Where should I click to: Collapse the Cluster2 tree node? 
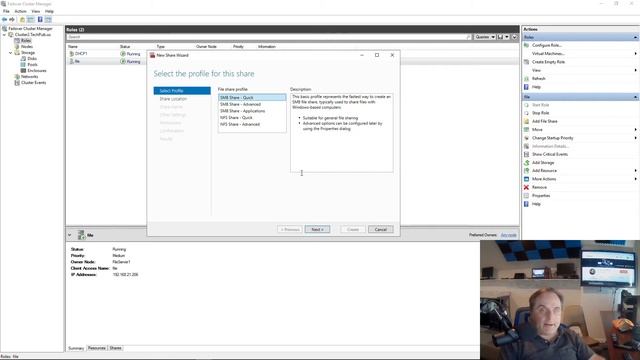4,35
